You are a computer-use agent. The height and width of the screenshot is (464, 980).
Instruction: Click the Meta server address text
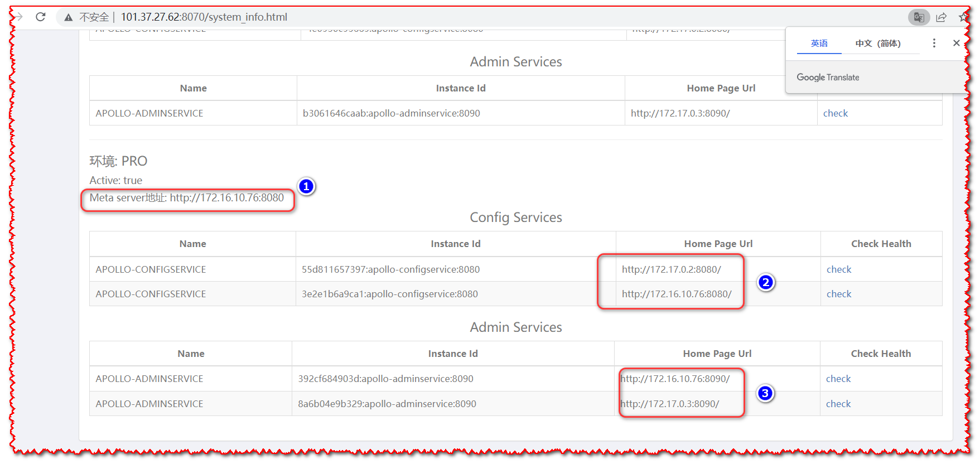point(187,197)
